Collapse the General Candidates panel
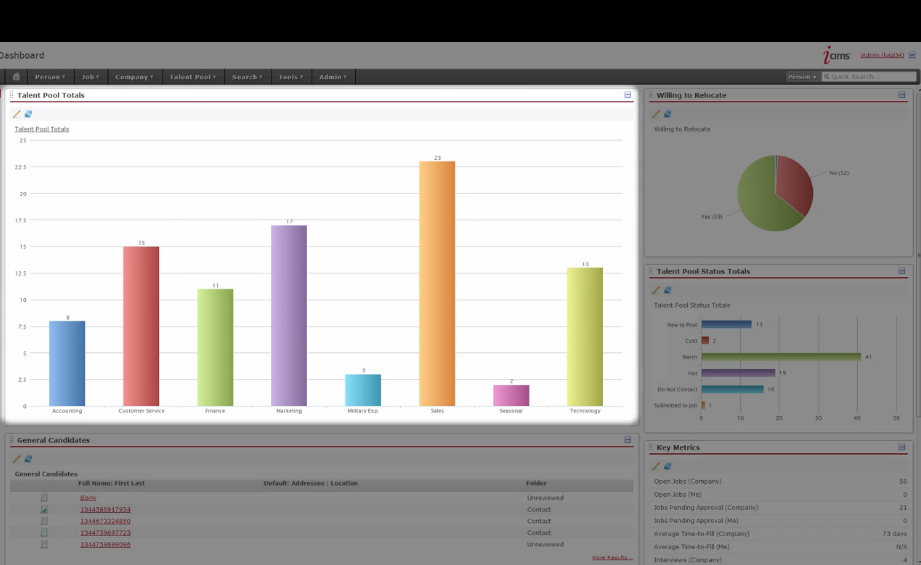 [x=627, y=439]
